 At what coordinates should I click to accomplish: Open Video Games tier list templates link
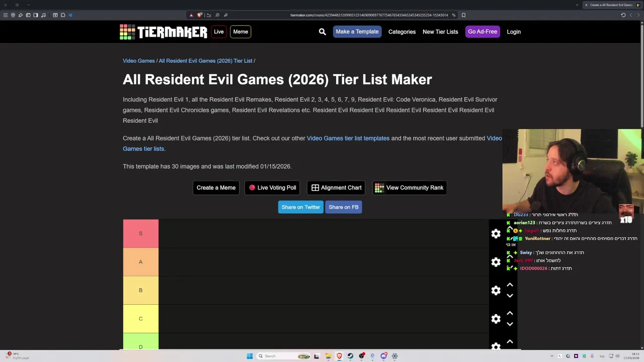(348, 138)
